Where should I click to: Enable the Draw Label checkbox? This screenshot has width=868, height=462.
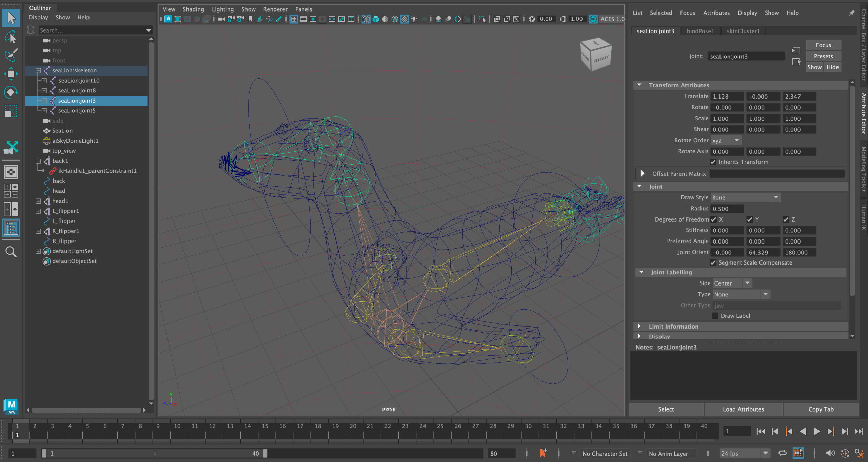[715, 315]
